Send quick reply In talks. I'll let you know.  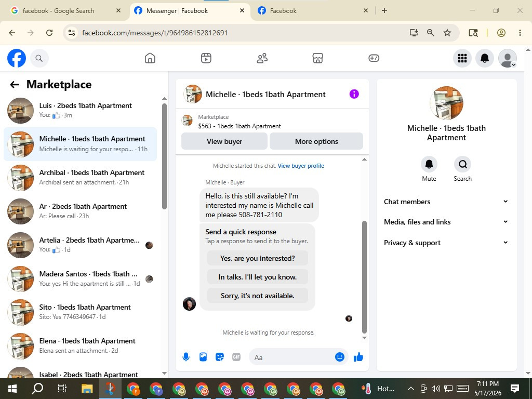tap(258, 277)
